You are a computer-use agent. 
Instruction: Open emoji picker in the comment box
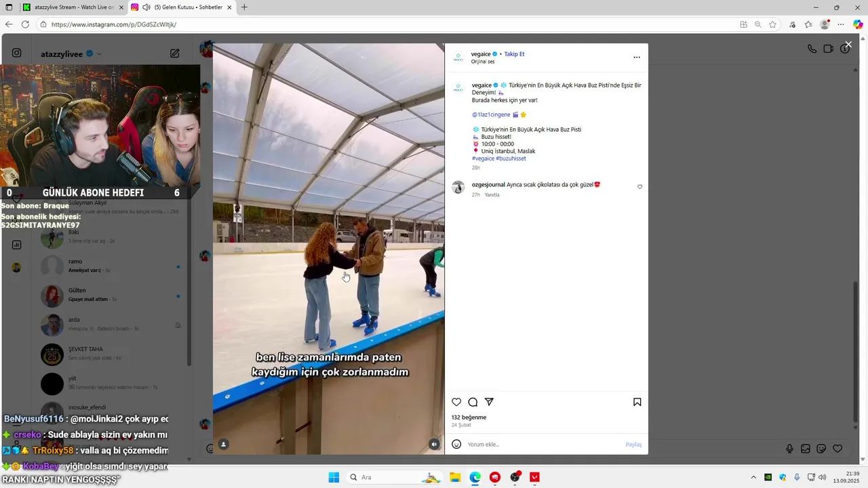(456, 444)
